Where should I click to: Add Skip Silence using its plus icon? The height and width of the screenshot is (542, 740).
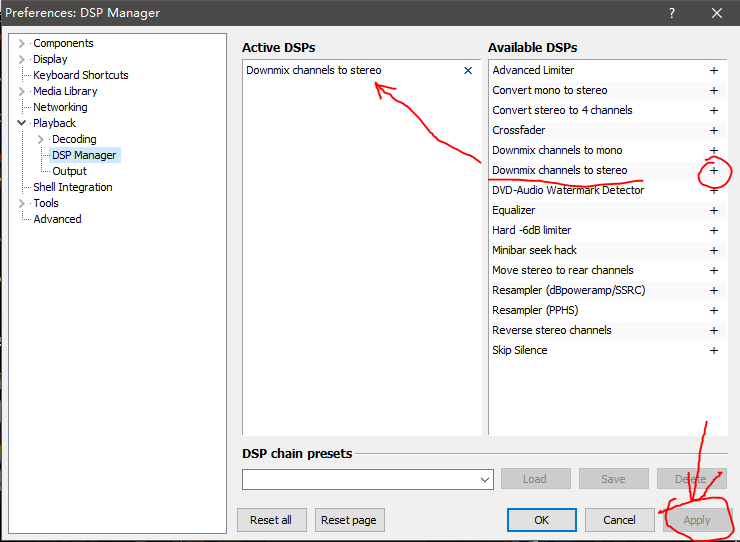714,351
